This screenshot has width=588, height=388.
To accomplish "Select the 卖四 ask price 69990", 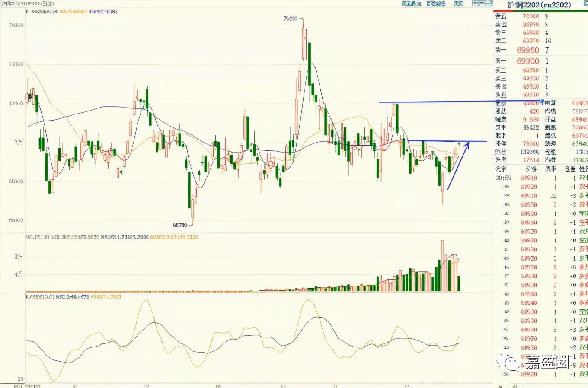I will coord(530,24).
